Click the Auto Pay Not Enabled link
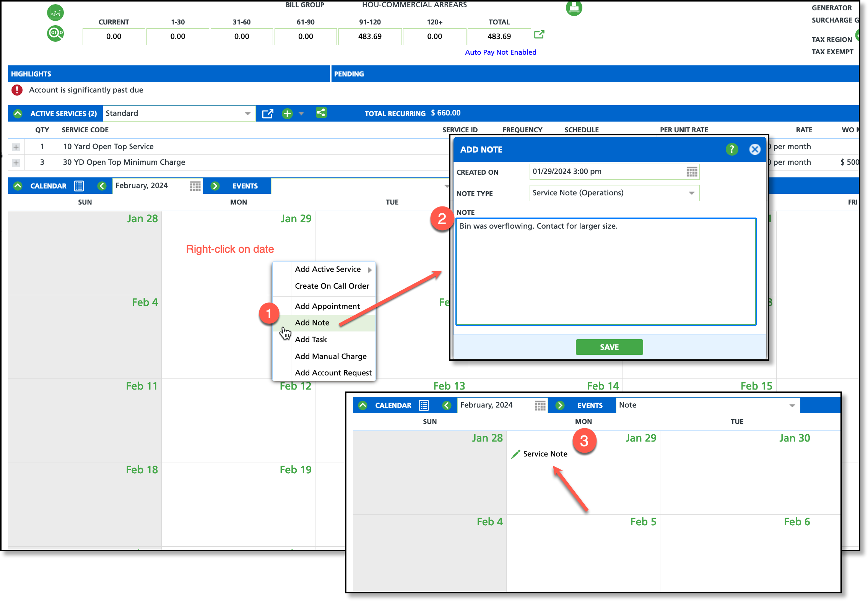The height and width of the screenshot is (601, 868). (501, 52)
